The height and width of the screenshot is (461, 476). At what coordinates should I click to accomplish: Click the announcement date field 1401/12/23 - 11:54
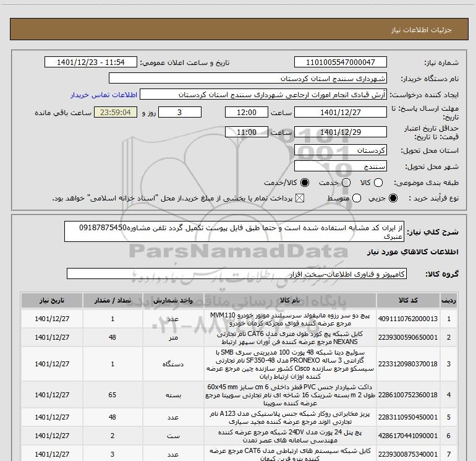pyautogui.click(x=91, y=62)
